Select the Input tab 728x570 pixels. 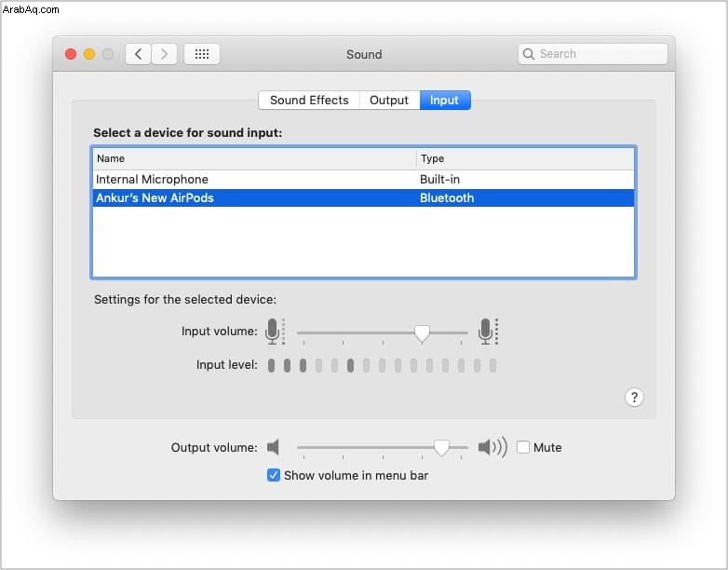(x=445, y=101)
